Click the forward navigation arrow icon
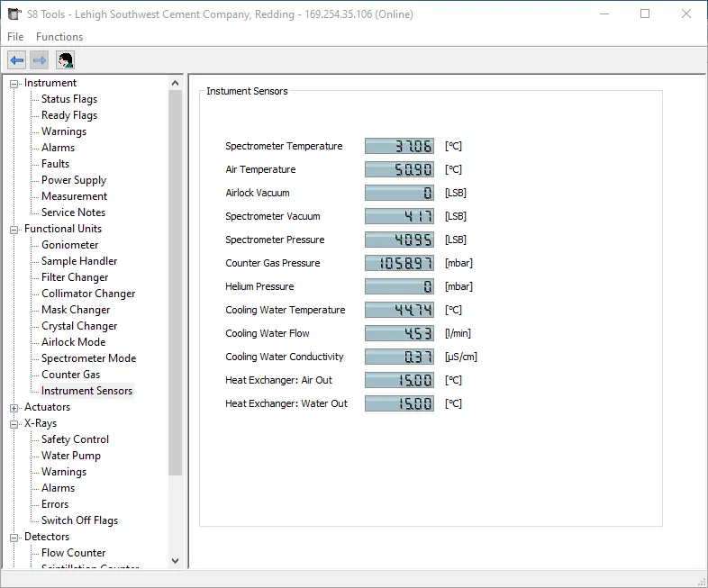 [40, 60]
